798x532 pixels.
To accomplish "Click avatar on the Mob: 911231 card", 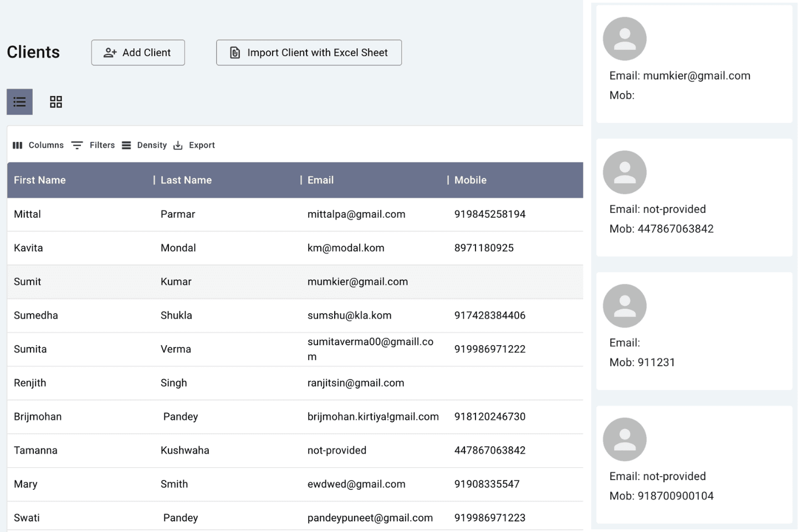I will coord(625,306).
